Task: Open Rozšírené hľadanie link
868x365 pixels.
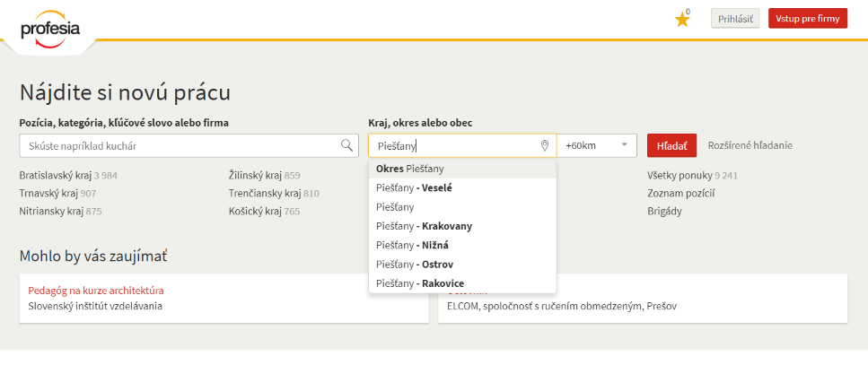Action: pos(750,145)
